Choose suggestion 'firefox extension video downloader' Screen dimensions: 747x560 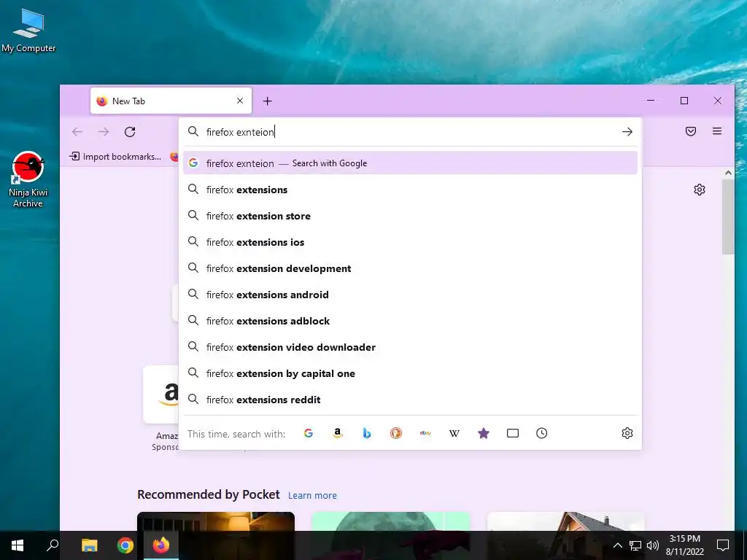(x=410, y=347)
